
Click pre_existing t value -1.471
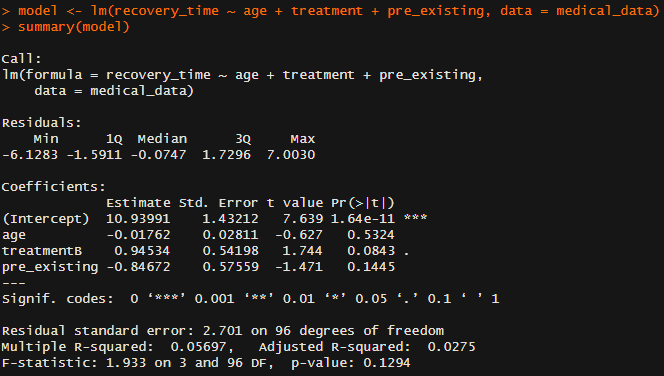(299, 267)
